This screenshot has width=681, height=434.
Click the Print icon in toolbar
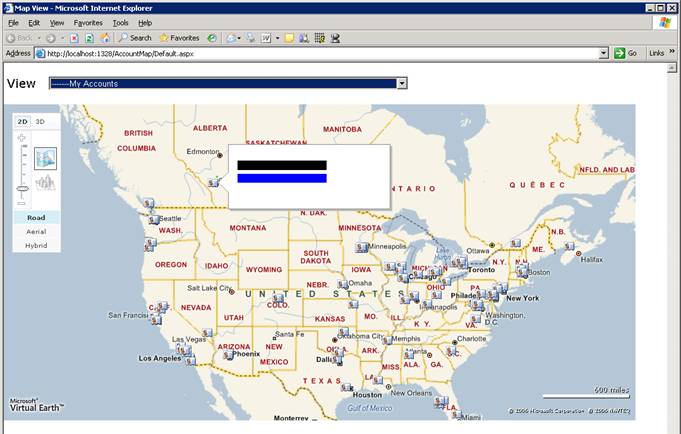pos(251,38)
